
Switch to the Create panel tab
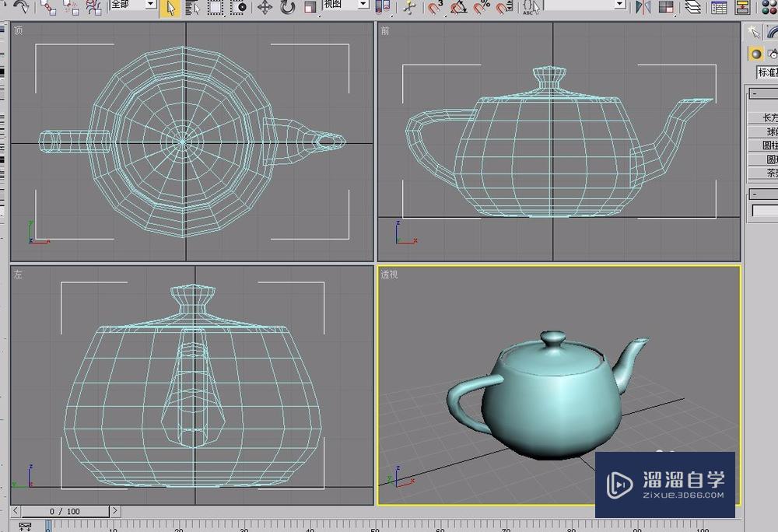coord(754,32)
